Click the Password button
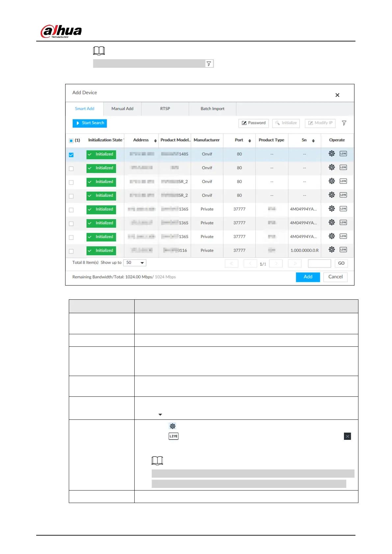 point(254,123)
